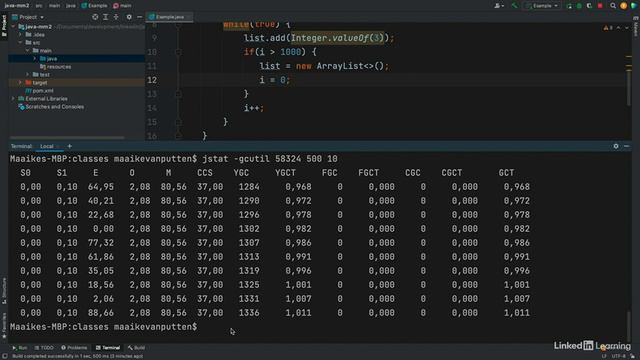Viewport: 640px width, 360px height.
Task: Click the Build completed status message
Action: pos(78,356)
